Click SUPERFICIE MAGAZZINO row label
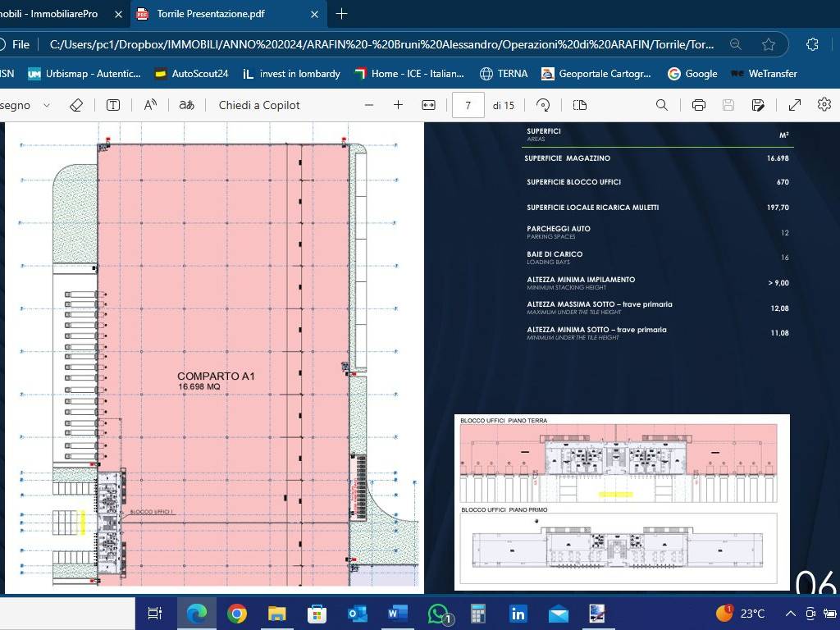This screenshot has width=840, height=630. point(568,158)
